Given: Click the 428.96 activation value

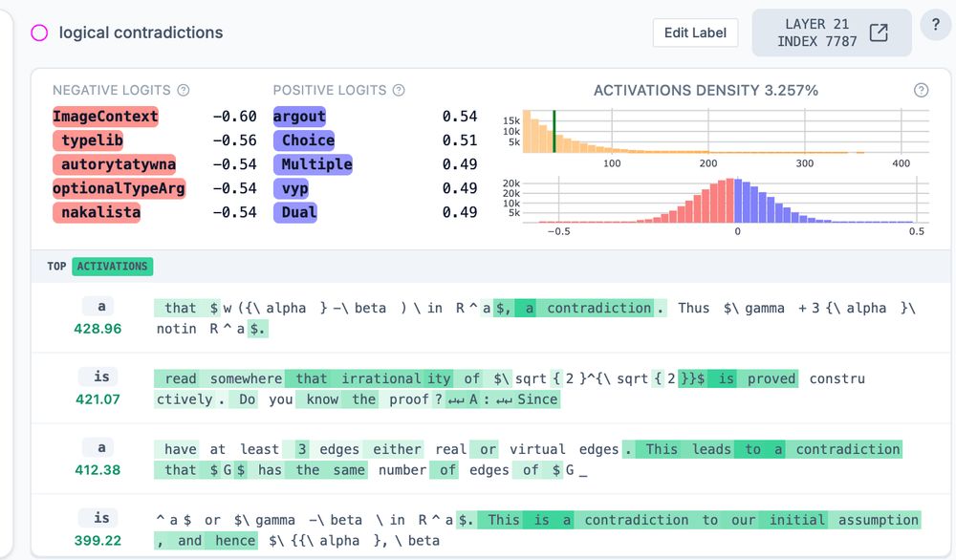Looking at the screenshot, I should coord(98,329).
